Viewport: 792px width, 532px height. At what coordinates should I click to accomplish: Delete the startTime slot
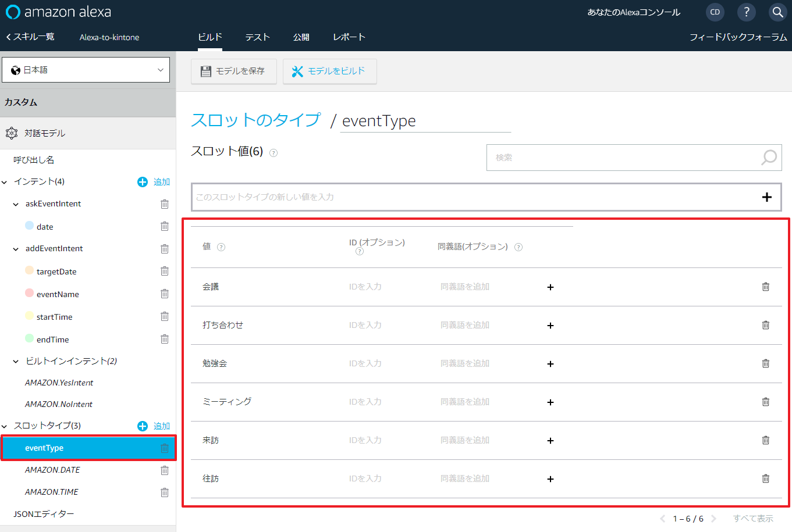(165, 316)
